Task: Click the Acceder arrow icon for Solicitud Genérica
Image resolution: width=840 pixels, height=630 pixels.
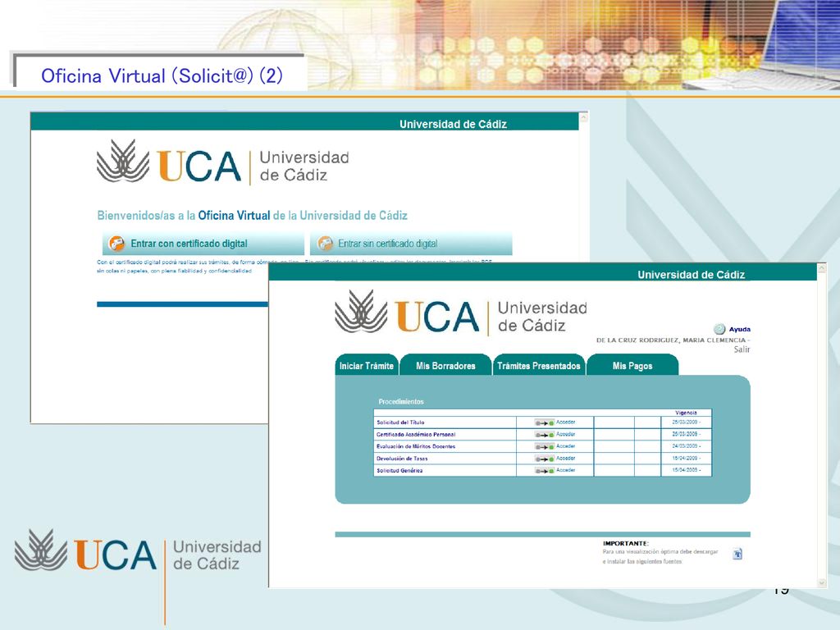Action: click(545, 471)
